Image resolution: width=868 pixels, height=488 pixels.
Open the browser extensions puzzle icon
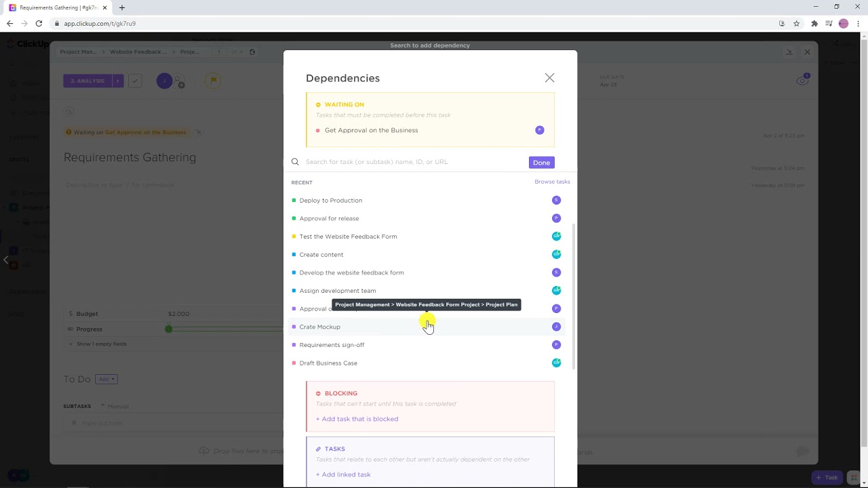coord(814,23)
